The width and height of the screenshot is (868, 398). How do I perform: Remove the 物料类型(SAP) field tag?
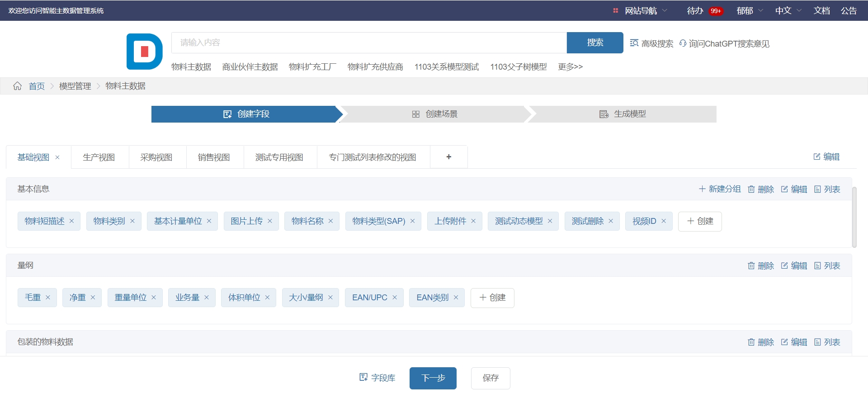[x=412, y=221]
